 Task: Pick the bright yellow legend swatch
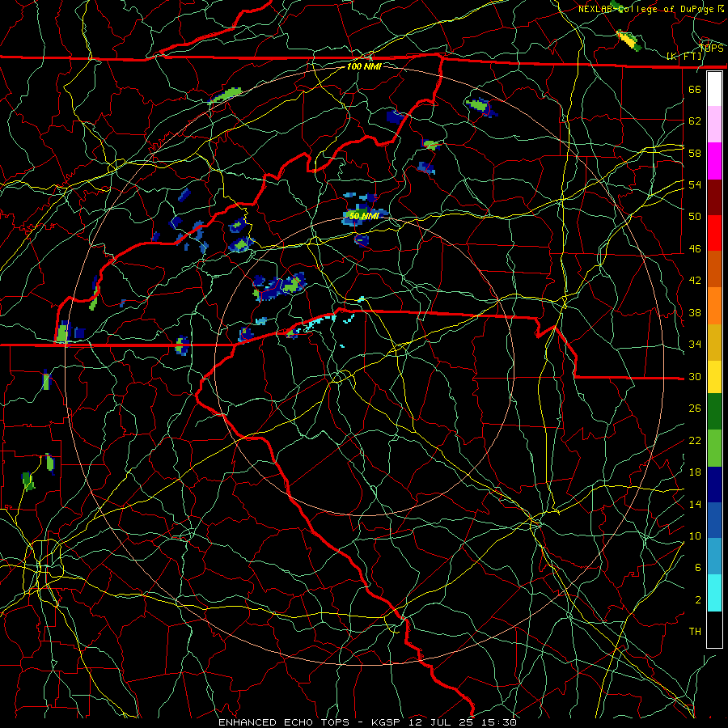point(714,377)
